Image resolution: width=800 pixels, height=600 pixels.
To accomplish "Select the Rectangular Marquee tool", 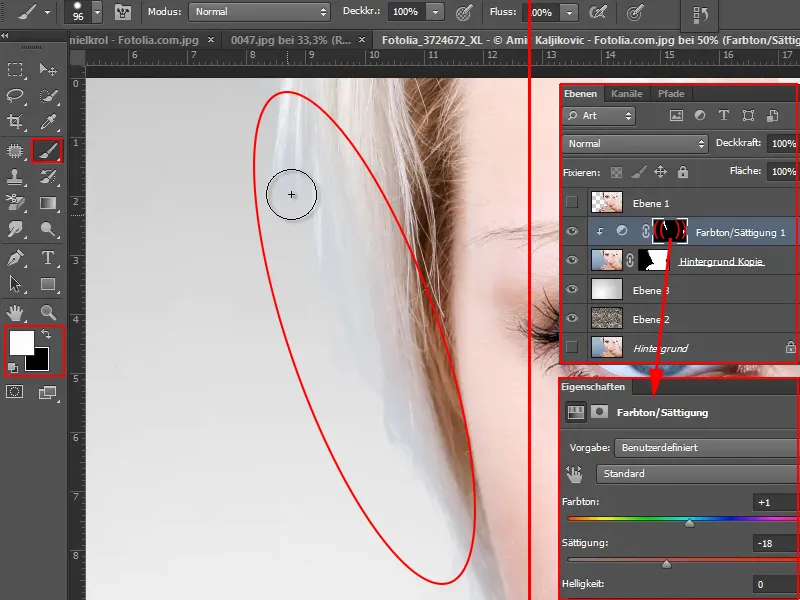I will coord(15,69).
